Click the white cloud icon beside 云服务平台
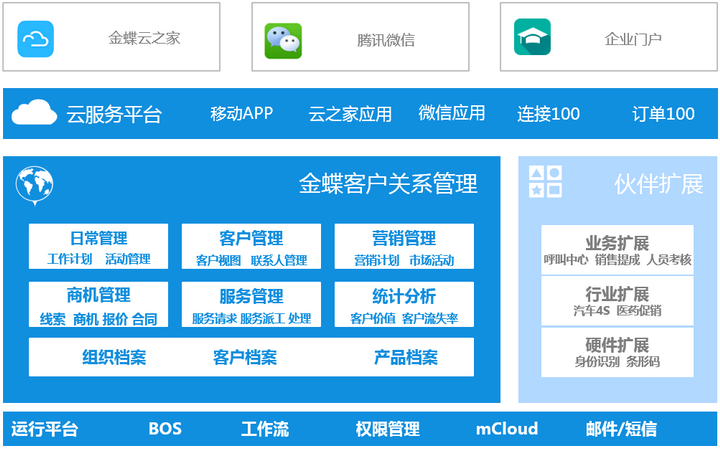The image size is (720, 449). [34, 112]
